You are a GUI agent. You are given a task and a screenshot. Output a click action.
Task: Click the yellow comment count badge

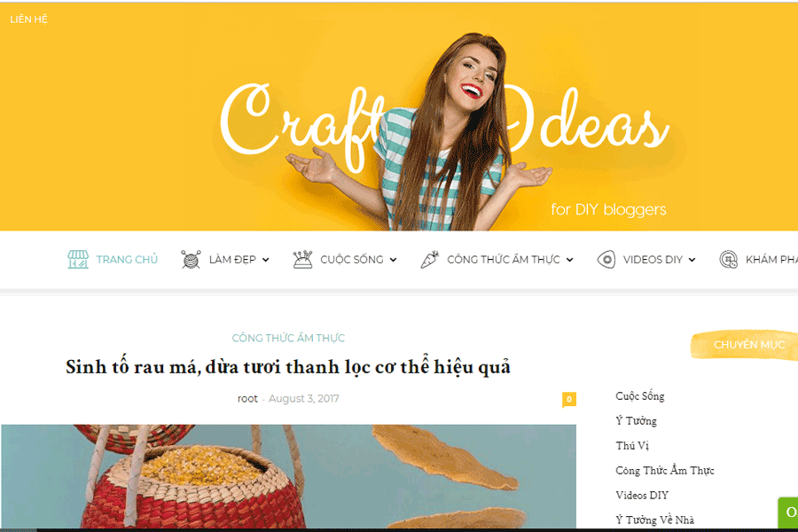pyautogui.click(x=569, y=400)
